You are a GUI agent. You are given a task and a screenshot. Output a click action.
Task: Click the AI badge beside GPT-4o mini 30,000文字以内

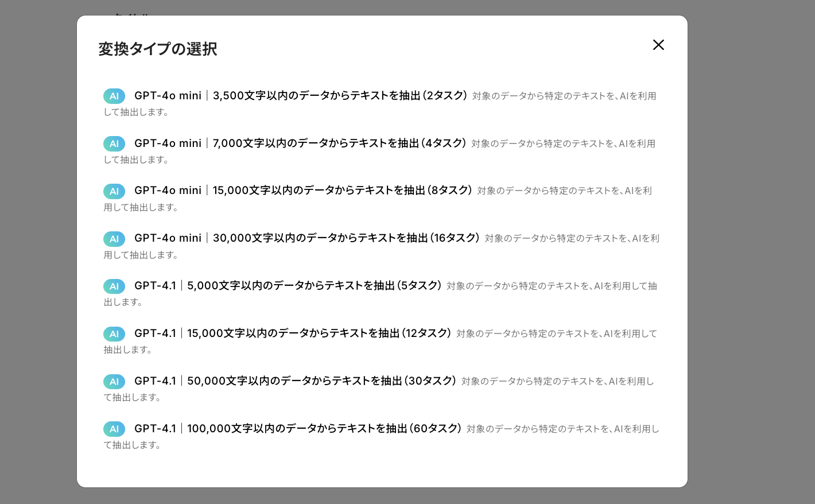114,239
